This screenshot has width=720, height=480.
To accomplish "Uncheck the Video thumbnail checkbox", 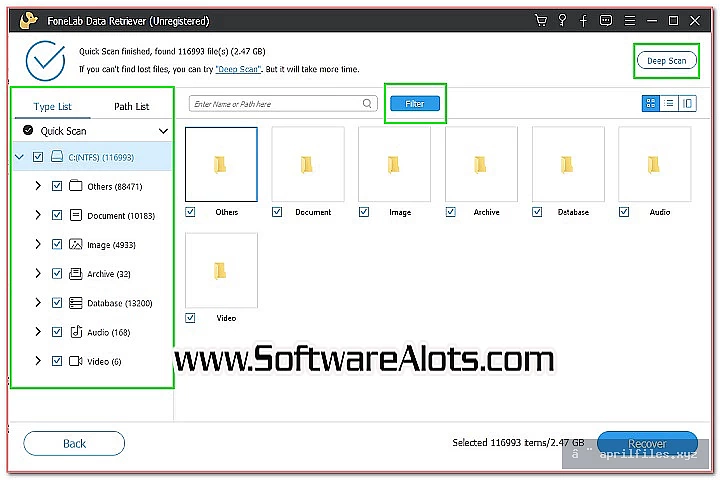I will pyautogui.click(x=190, y=318).
